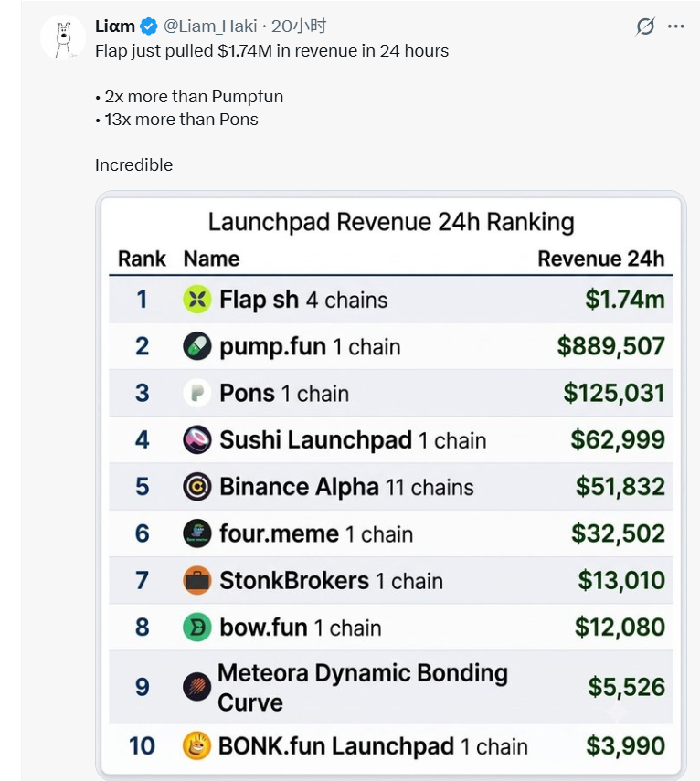Click the 'Incredible' text line
This screenshot has width=700, height=781.
point(133,164)
